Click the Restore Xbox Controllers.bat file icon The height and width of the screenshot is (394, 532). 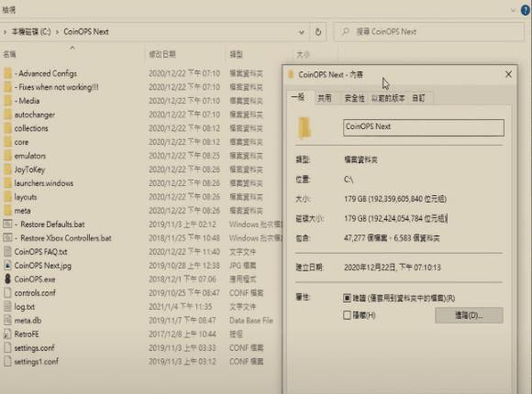[7, 238]
